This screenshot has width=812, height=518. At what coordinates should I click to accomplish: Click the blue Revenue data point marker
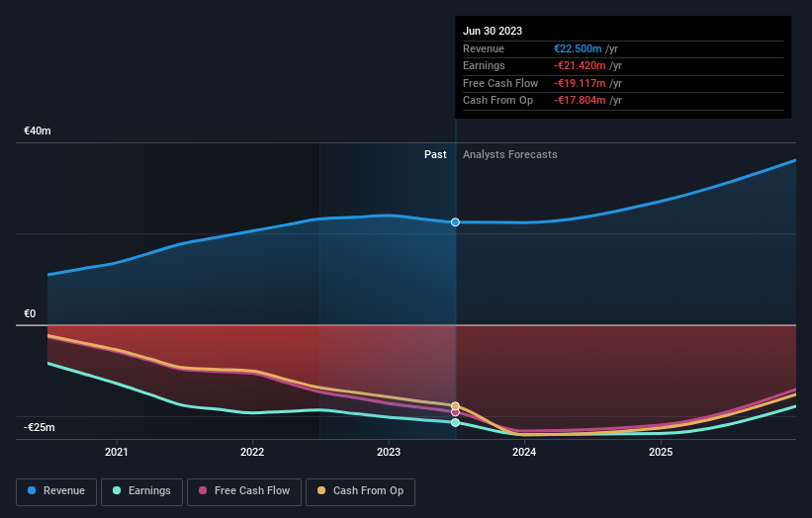click(455, 222)
